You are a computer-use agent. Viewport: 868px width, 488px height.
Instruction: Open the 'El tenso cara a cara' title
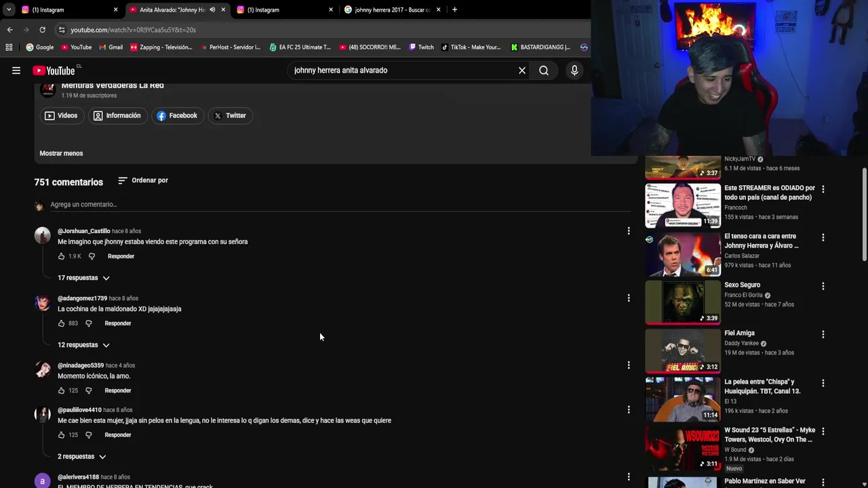tap(762, 241)
